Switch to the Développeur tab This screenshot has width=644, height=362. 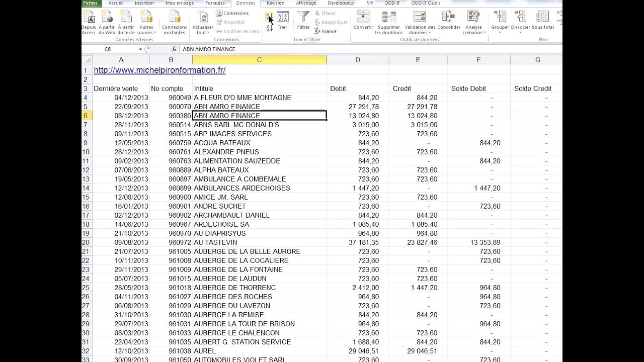(341, 3)
